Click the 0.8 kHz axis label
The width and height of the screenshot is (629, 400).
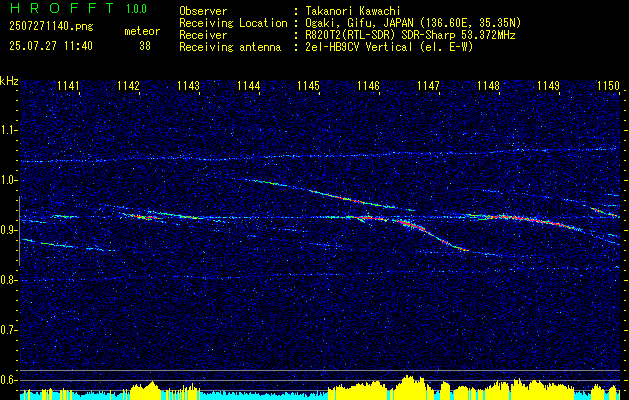(x=8, y=280)
